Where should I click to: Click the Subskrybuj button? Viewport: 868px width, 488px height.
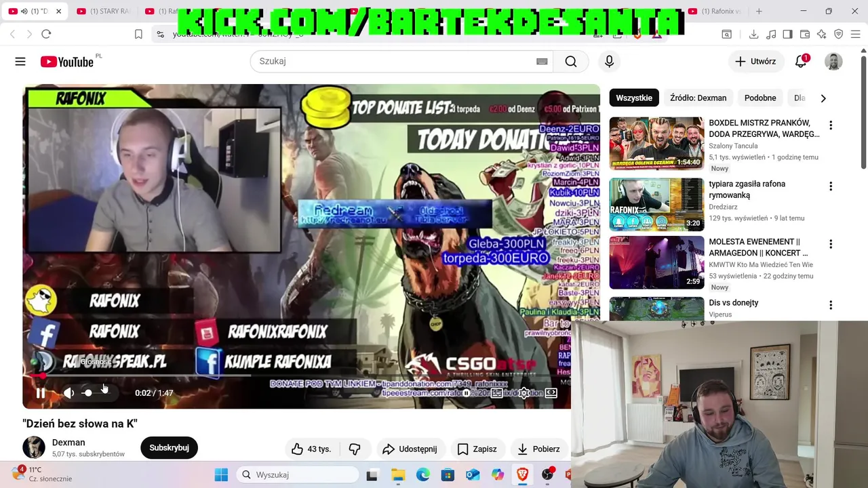(x=169, y=447)
